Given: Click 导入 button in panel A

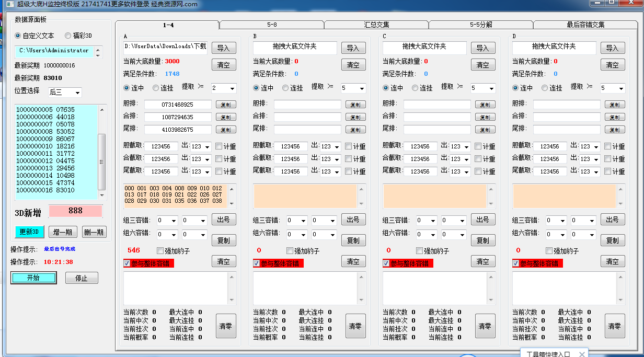Looking at the screenshot, I should pyautogui.click(x=224, y=48).
